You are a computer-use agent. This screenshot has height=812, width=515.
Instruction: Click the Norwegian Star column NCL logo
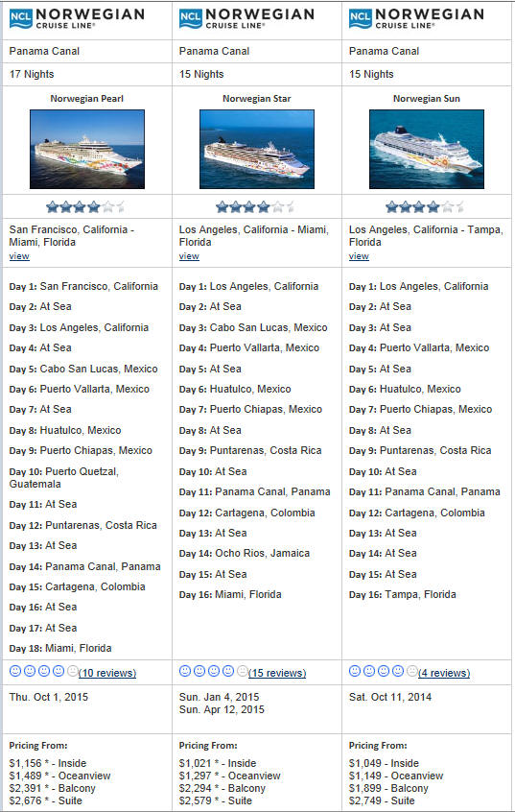pyautogui.click(x=246, y=18)
